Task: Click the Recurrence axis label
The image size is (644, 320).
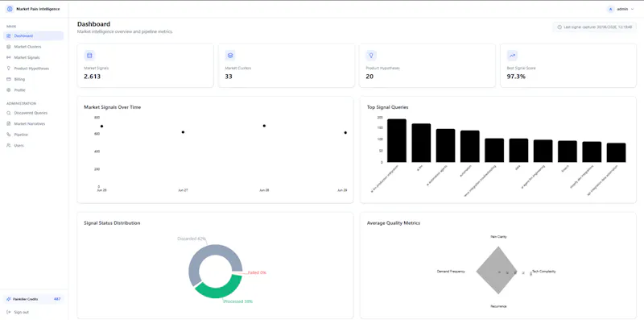Action: tap(498, 306)
